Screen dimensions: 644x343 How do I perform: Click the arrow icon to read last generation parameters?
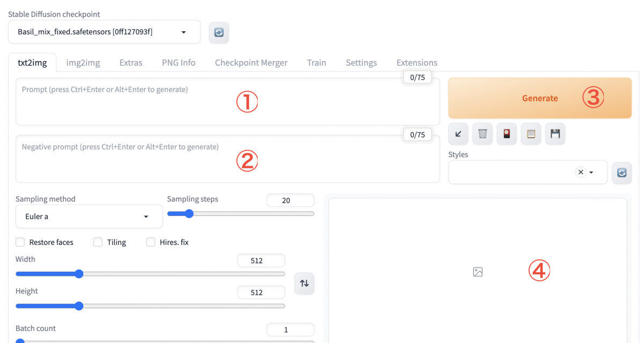[458, 134]
